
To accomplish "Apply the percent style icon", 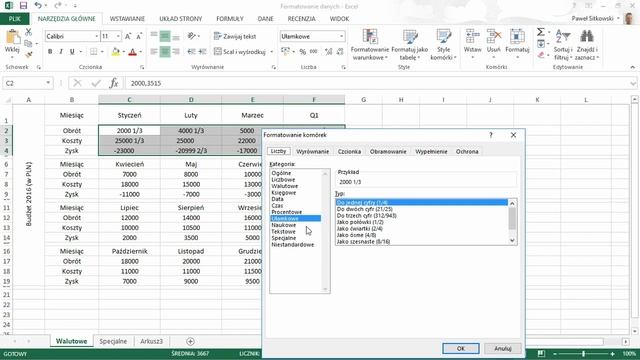I will click(302, 52).
